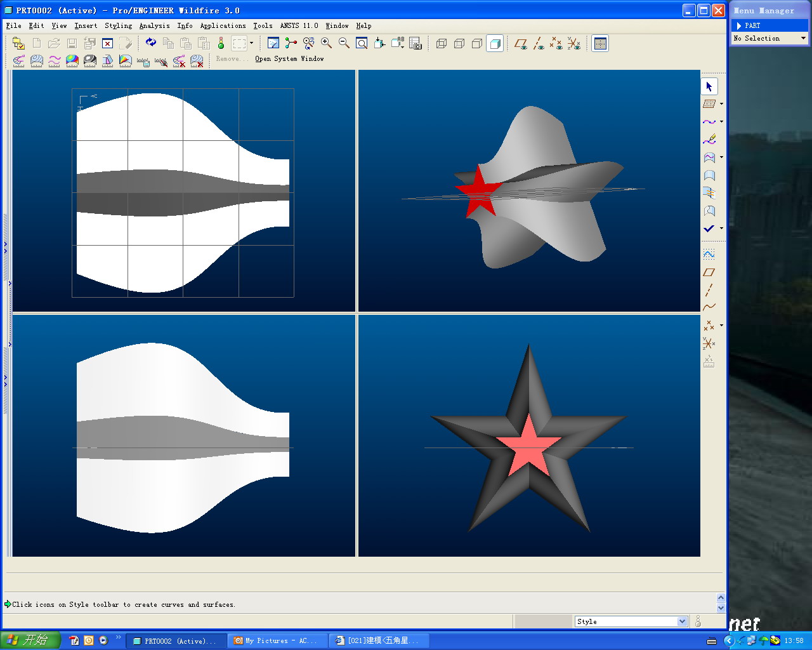Switch display to Hidden Line mode
This screenshot has height=650, width=812.
[x=459, y=43]
